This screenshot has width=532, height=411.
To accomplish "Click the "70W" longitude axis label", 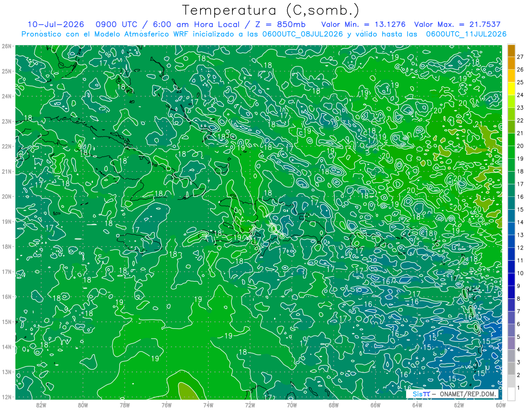I will coord(292,405).
